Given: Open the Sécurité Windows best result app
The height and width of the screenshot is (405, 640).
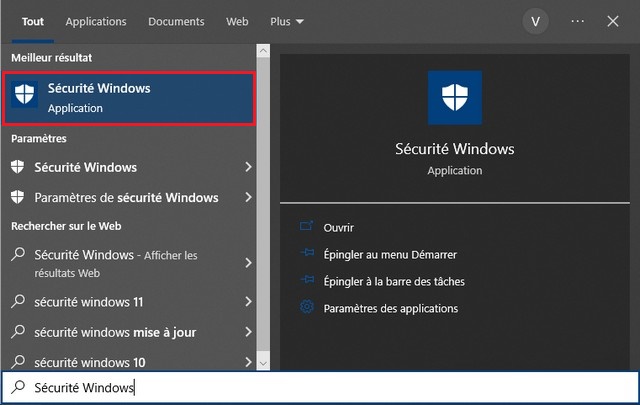Looking at the screenshot, I should pos(129,98).
